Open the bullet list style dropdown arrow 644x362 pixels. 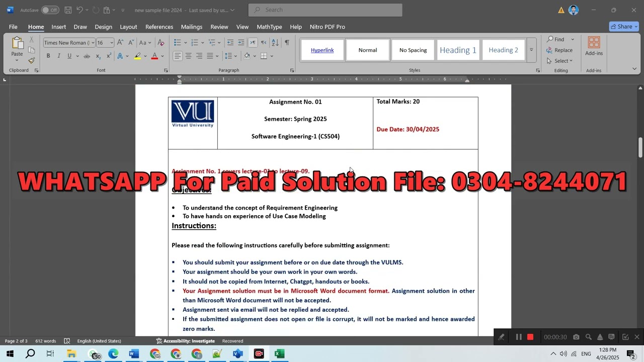tap(186, 43)
